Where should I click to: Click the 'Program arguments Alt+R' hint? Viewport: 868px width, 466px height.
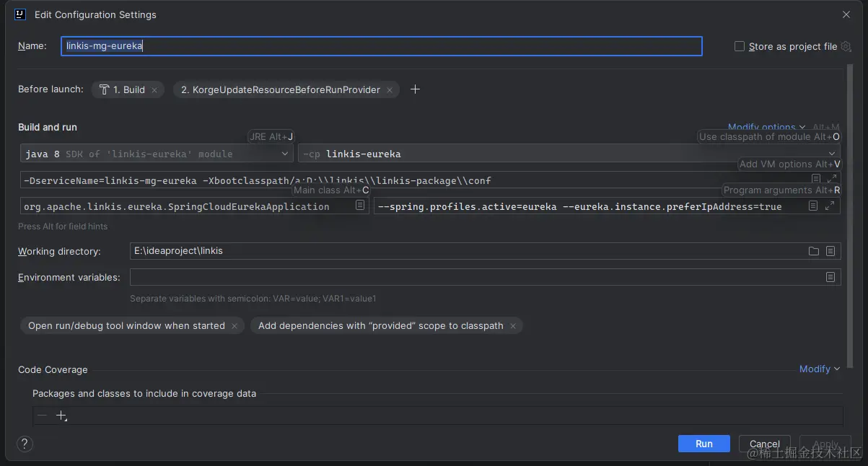click(782, 190)
